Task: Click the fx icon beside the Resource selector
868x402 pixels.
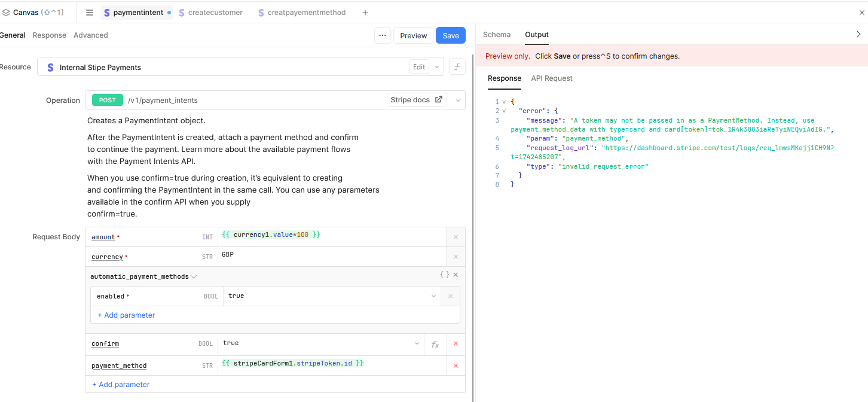Action: pyautogui.click(x=457, y=67)
